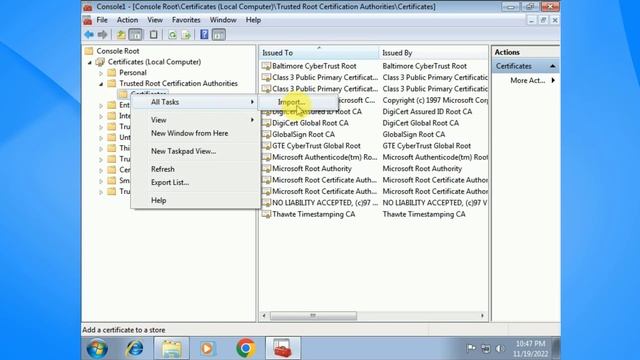Click the Microsoft Root Authority certificate icon
The width and height of the screenshot is (640, 360).
(x=267, y=168)
